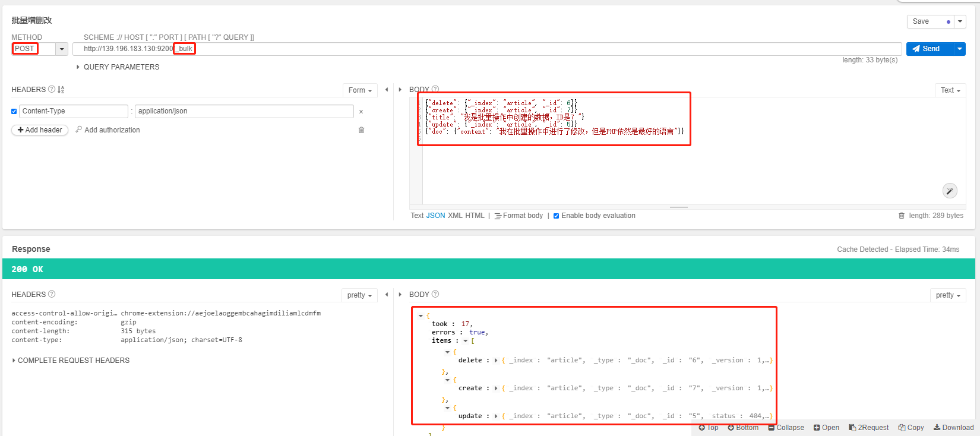Click 'length: 289 bytes' text

936,216
